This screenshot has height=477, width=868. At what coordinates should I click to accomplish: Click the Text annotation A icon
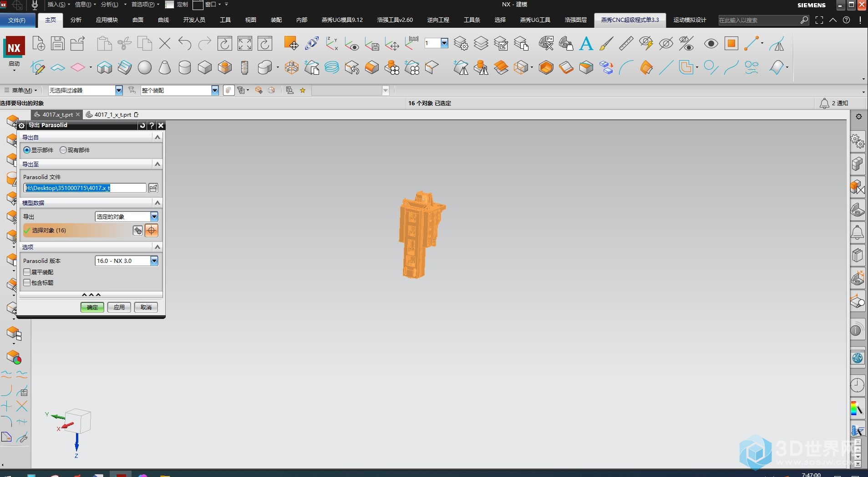click(586, 44)
